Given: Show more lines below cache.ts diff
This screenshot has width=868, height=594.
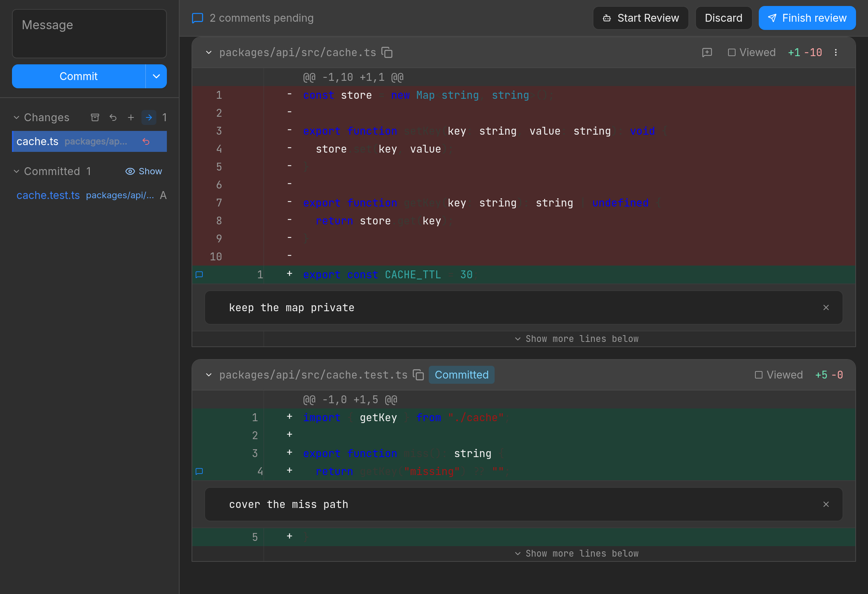Looking at the screenshot, I should (x=577, y=339).
